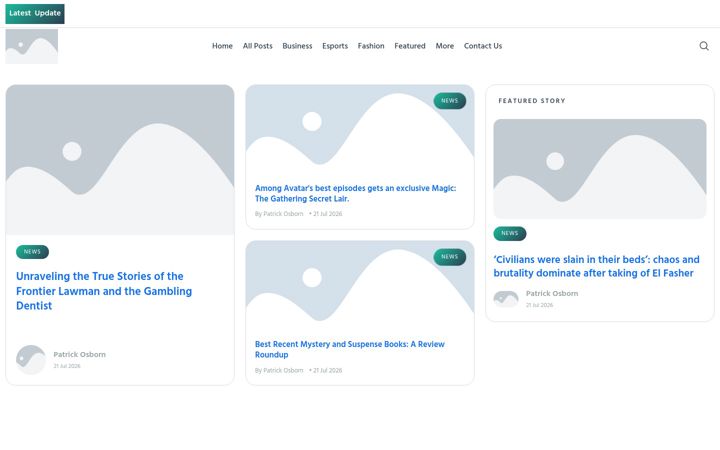Go to Home in navigation
This screenshot has width=720, height=450.
[222, 46]
